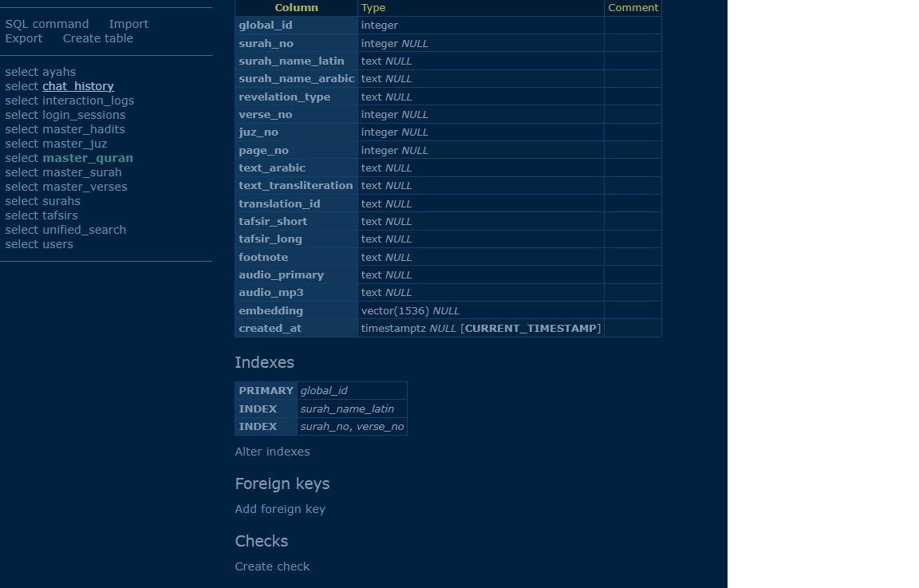The height and width of the screenshot is (588, 919).
Task: Open the master_juz table link
Action: point(74,144)
